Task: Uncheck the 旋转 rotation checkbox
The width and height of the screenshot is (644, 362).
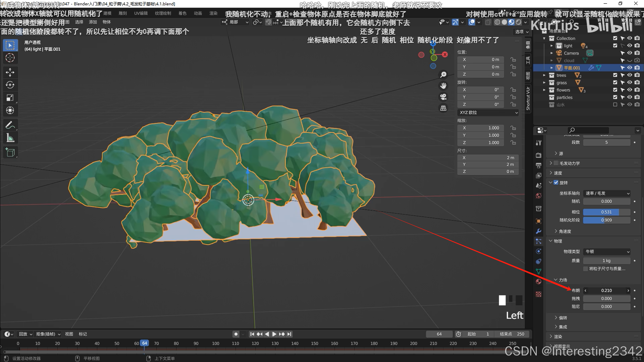Action: coord(556,183)
